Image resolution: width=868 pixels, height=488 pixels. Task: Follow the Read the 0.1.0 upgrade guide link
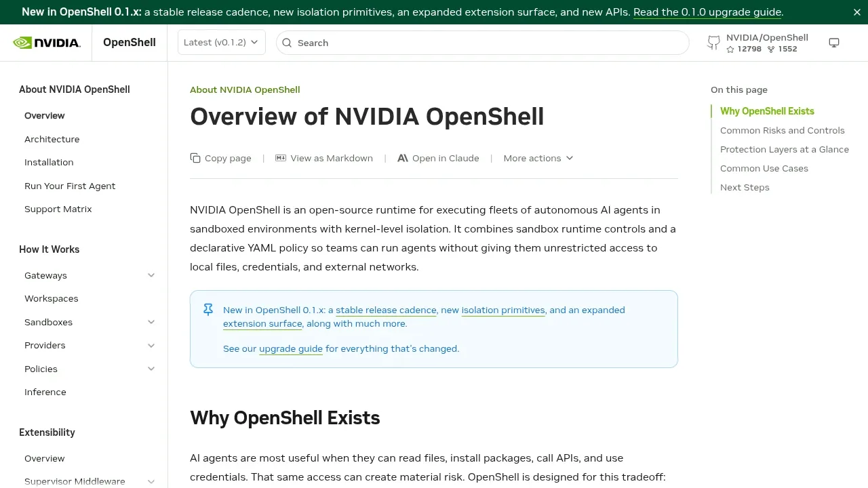pyautogui.click(x=708, y=12)
